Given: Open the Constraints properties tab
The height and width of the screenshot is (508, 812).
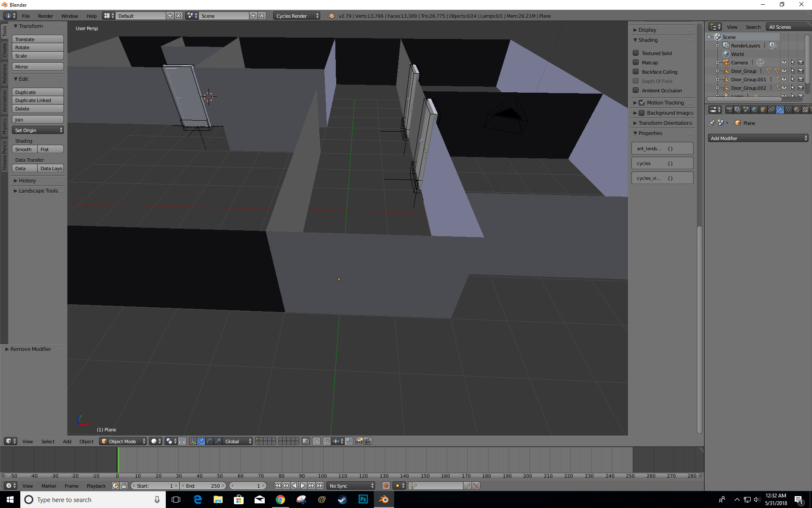Looking at the screenshot, I should point(771,110).
